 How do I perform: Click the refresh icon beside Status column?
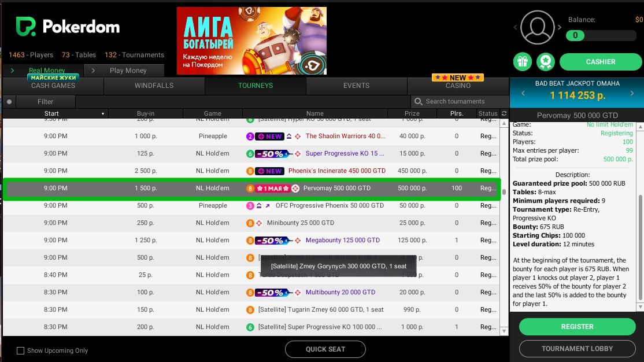pyautogui.click(x=504, y=113)
